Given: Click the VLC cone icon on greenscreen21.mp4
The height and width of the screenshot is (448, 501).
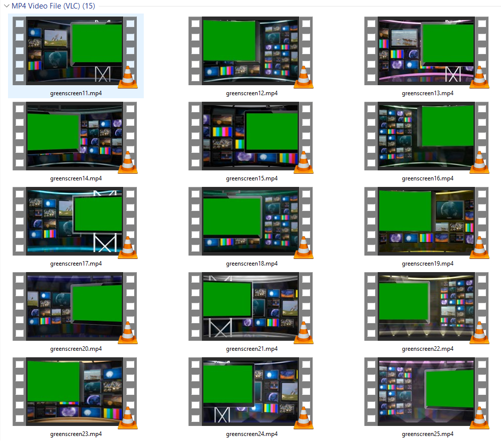Looking at the screenshot, I should click(x=304, y=333).
